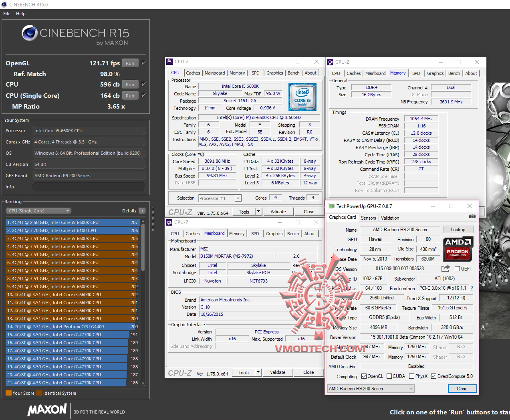
Task: Toggle the CUDA checkbox
Action: [x=389, y=376]
